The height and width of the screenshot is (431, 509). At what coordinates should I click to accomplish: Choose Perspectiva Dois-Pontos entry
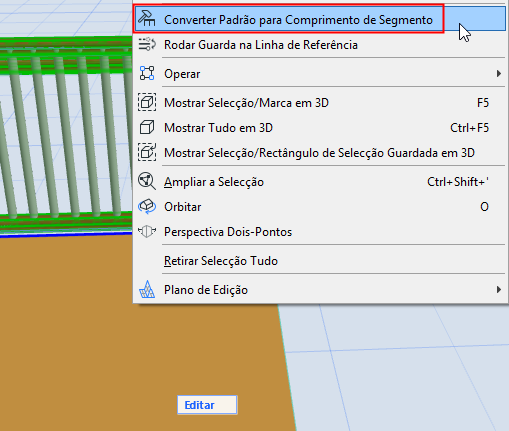point(319,232)
